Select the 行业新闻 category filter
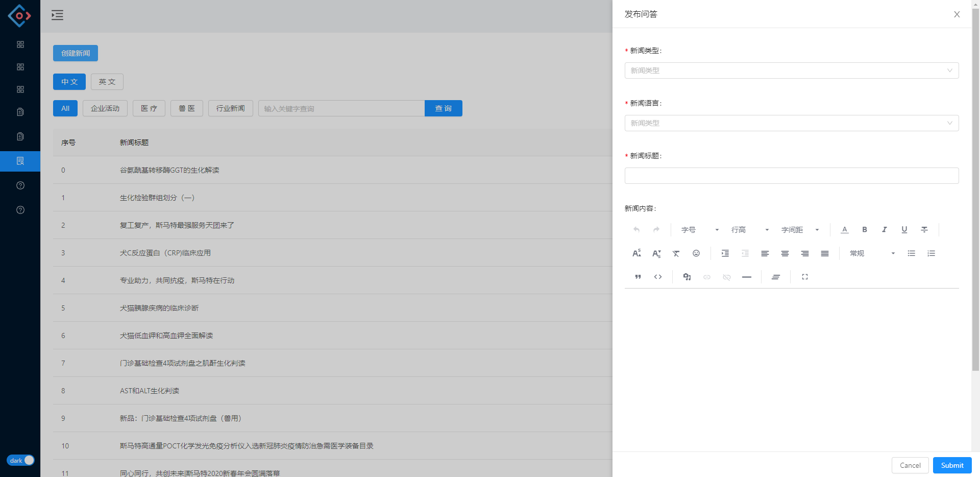Image resolution: width=980 pixels, height=477 pixels. pyautogui.click(x=231, y=108)
